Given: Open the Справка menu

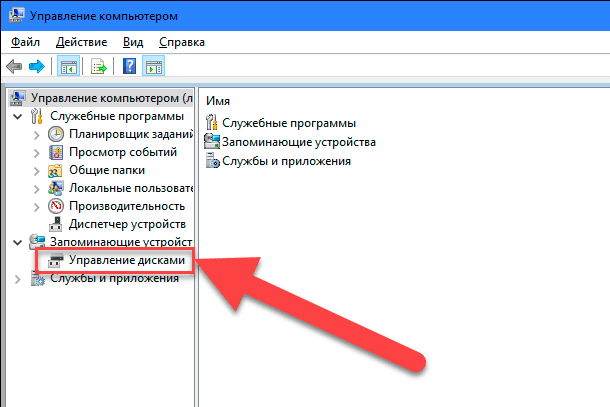Looking at the screenshot, I should pos(182,42).
